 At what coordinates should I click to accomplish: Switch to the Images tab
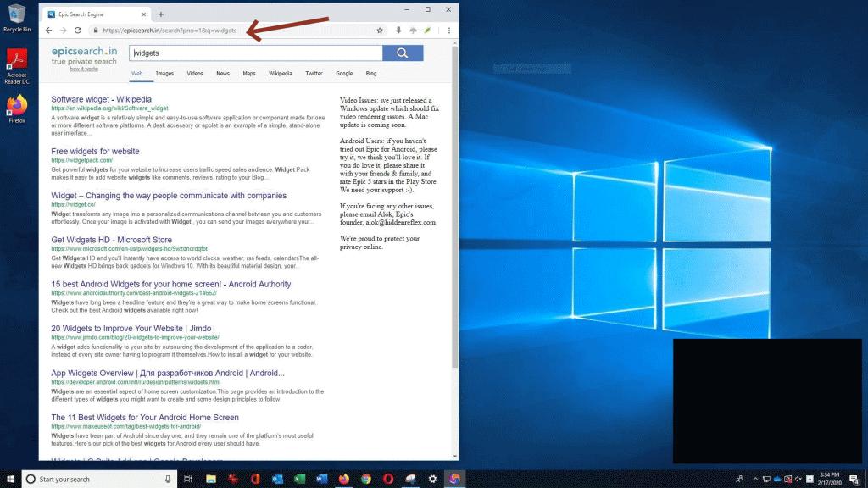pos(164,73)
